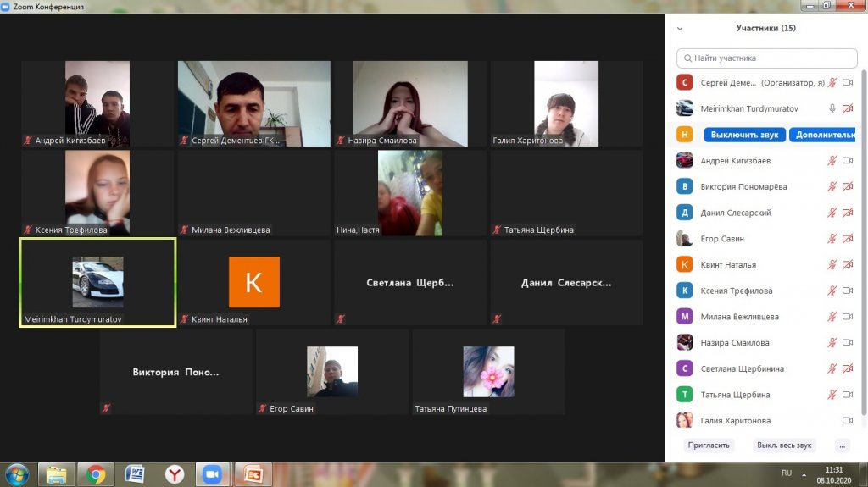This screenshot has width=868, height=487.
Task: Open the three-dots more options button
Action: click(841, 445)
